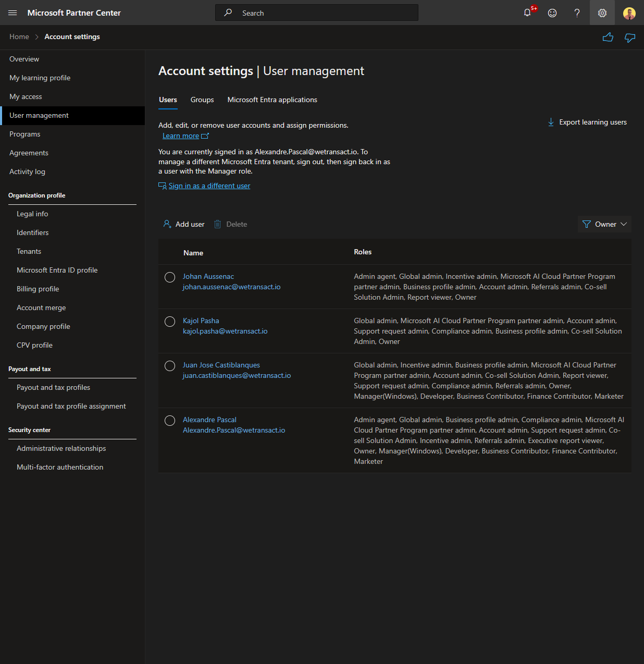Screen dimensions: 644x664
Task: Select User management in sidebar
Action: pos(72,115)
